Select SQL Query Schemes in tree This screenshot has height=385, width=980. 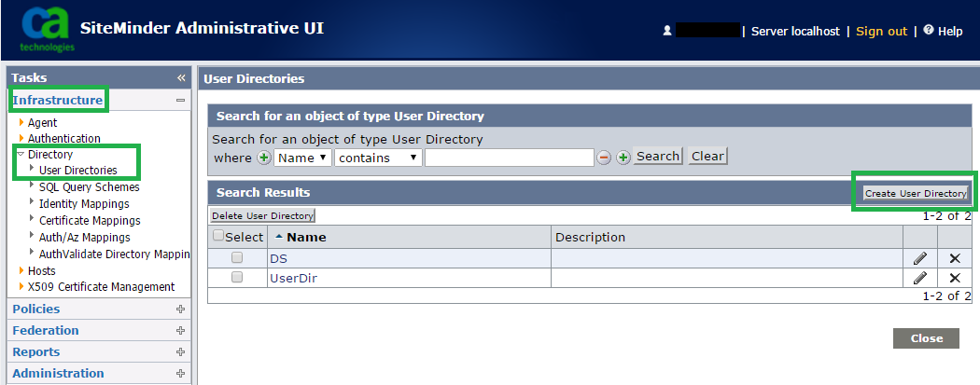[x=90, y=186]
